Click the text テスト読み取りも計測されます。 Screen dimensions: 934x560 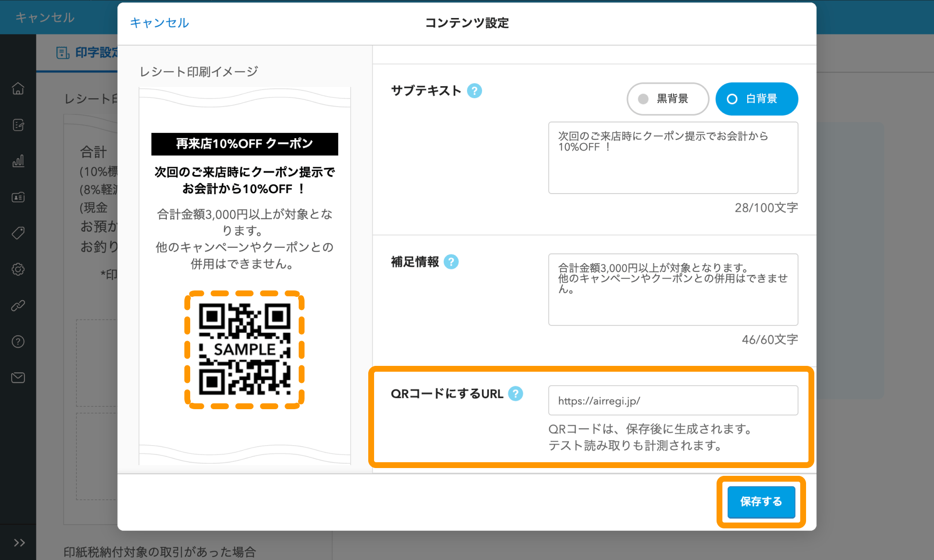click(636, 446)
